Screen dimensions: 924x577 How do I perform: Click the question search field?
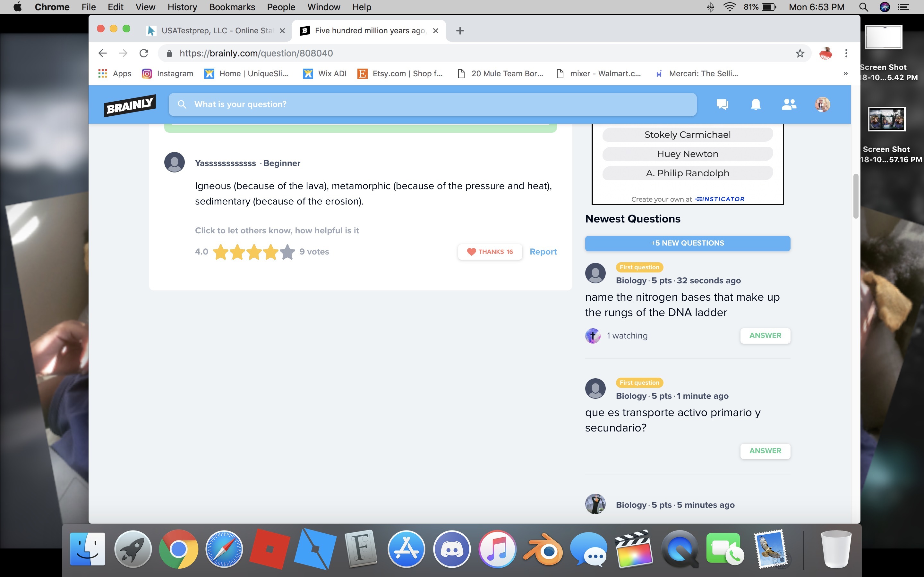pyautogui.click(x=432, y=104)
